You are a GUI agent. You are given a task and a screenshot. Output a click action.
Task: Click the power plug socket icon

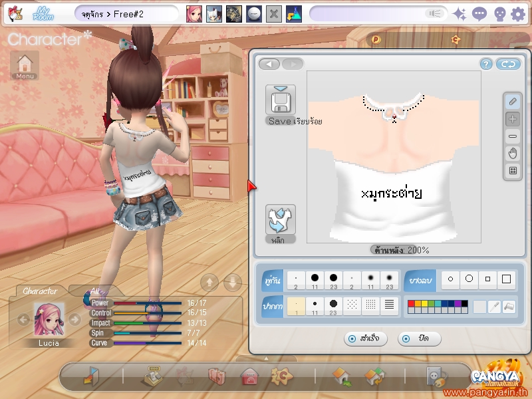436,376
